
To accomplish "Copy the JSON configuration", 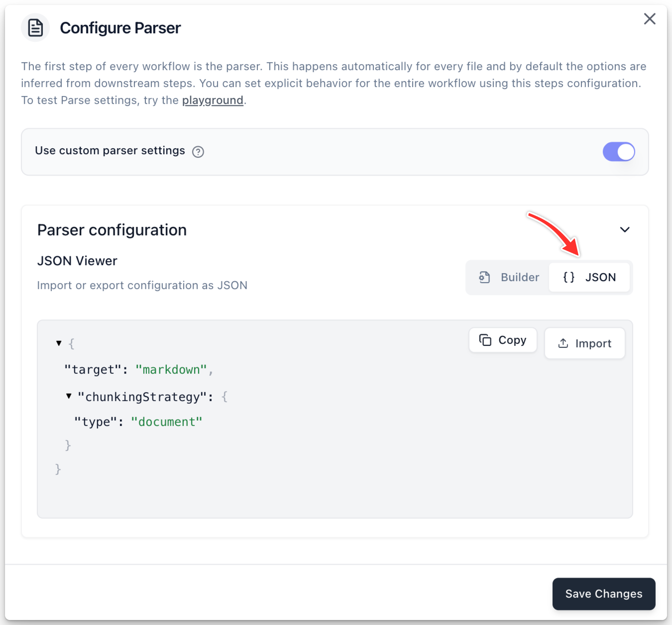I will pyautogui.click(x=503, y=340).
